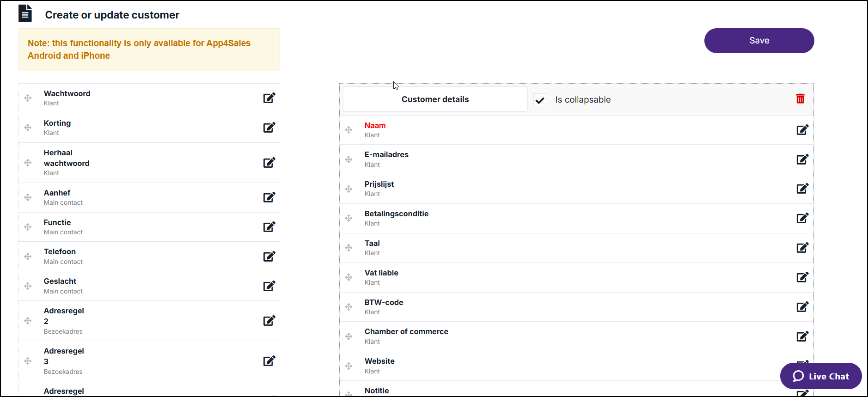Image resolution: width=868 pixels, height=397 pixels.
Task: Grab the Wachtwoord drag handle
Action: pos(28,98)
